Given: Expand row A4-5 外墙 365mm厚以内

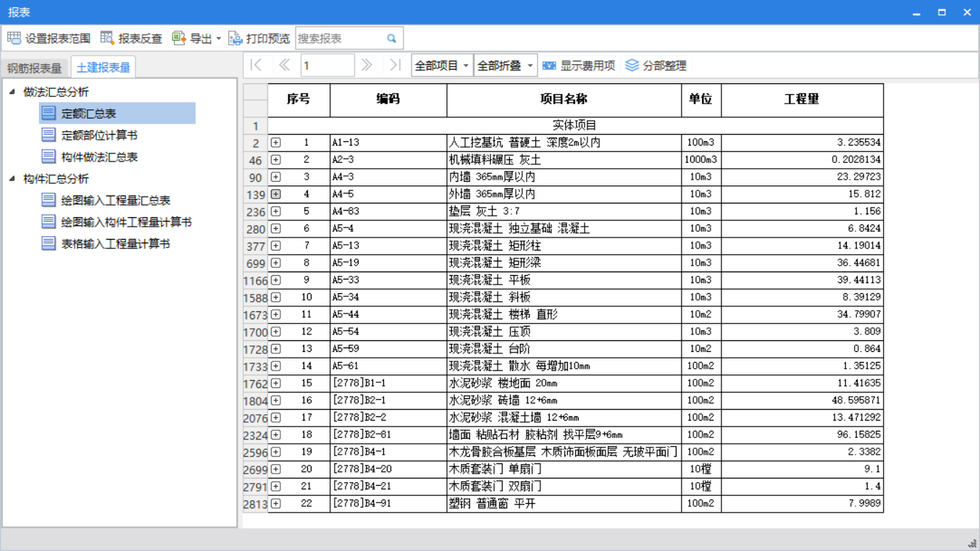Looking at the screenshot, I should pos(276,194).
